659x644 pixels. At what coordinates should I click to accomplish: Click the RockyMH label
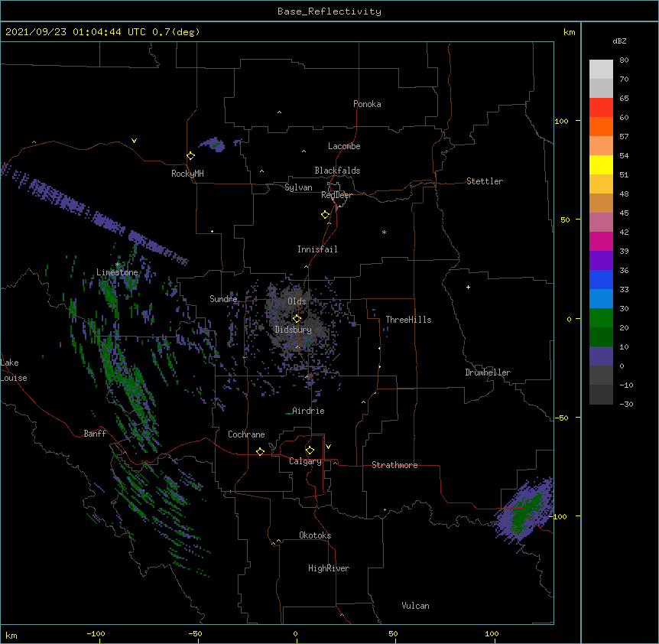(187, 174)
